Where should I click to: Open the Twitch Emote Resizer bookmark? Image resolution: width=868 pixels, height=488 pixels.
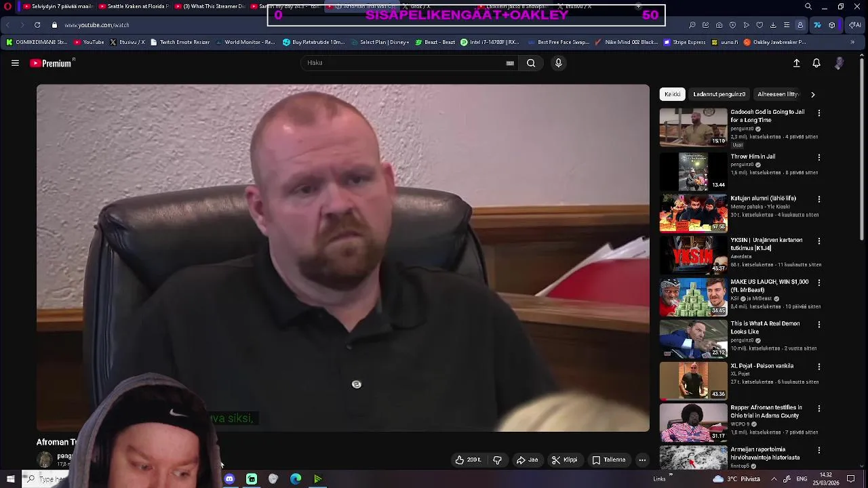point(180,42)
